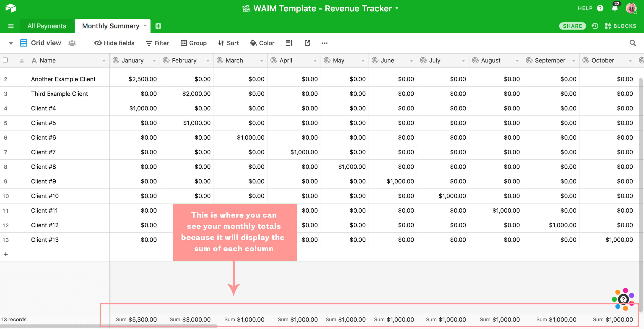This screenshot has width=644, height=329.
Task: Expand the views sidebar arrow near Grid view
Action: click(x=11, y=43)
